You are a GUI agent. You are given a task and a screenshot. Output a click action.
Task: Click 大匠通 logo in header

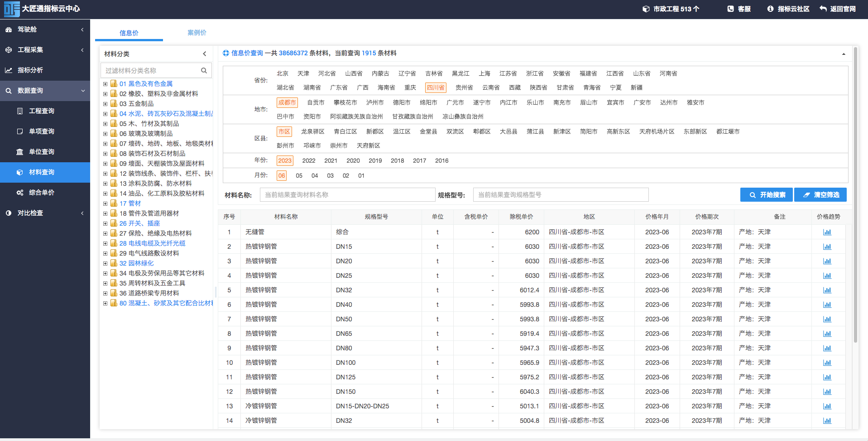click(x=12, y=9)
